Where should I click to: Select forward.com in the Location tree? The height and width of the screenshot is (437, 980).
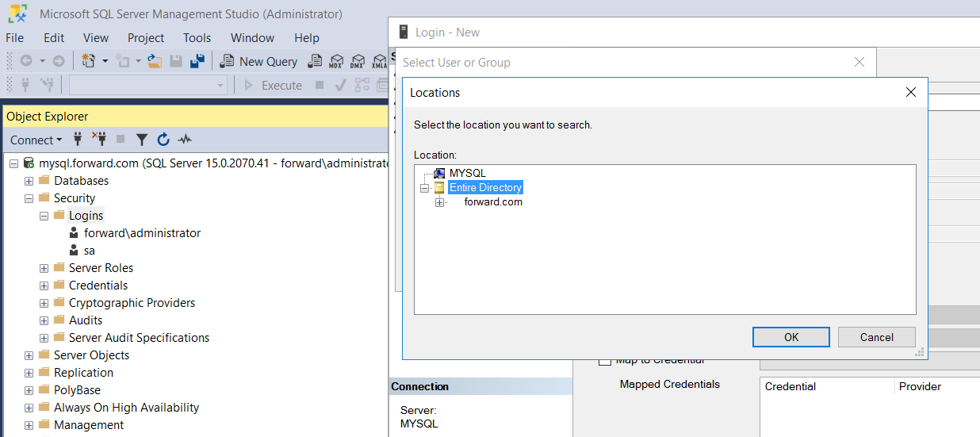click(493, 202)
